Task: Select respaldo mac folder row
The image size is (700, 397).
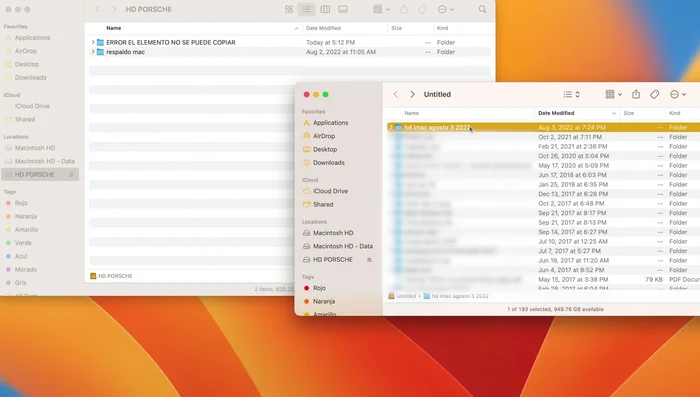Action: 290,52
